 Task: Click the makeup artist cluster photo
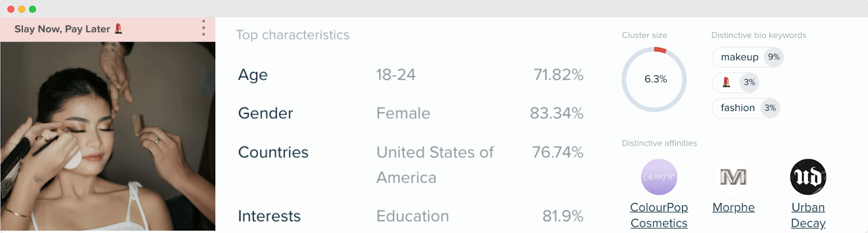(108, 137)
